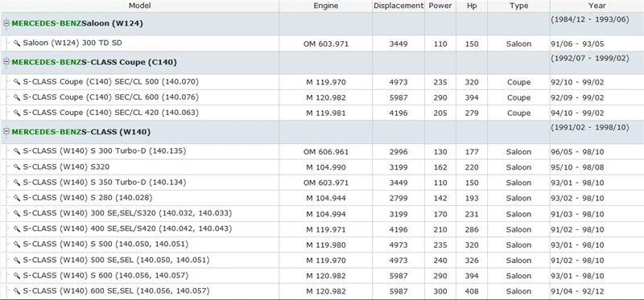Click displacement value 2996

point(398,152)
